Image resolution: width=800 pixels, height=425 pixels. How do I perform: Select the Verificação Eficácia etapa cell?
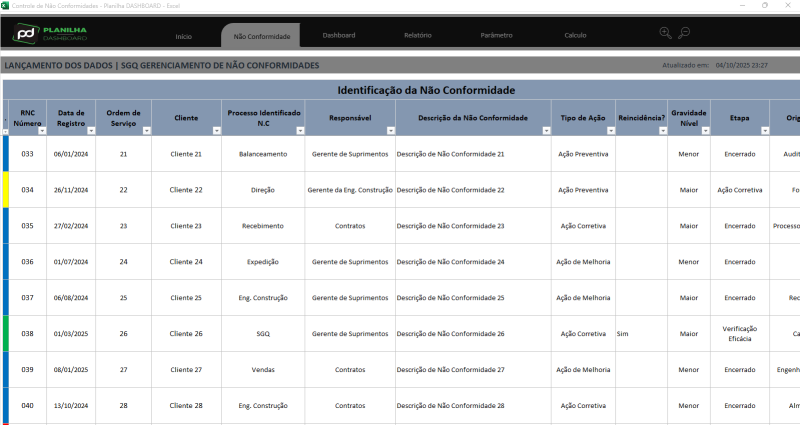pos(740,333)
